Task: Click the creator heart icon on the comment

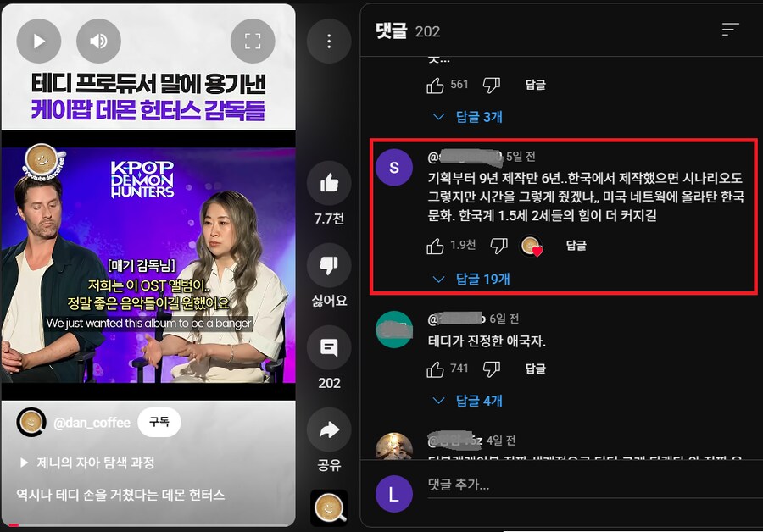Action: click(x=532, y=246)
